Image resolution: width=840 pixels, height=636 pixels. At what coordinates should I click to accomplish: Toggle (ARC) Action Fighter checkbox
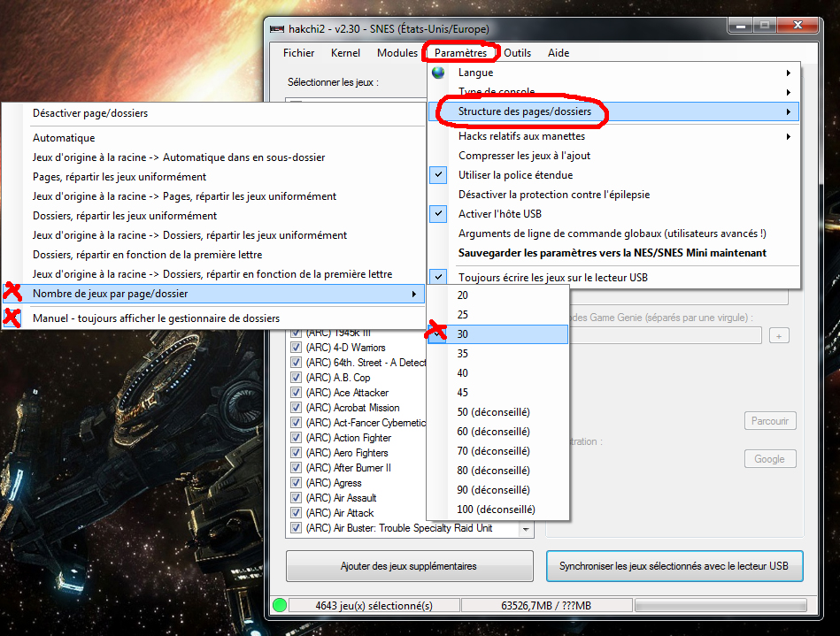pos(296,437)
